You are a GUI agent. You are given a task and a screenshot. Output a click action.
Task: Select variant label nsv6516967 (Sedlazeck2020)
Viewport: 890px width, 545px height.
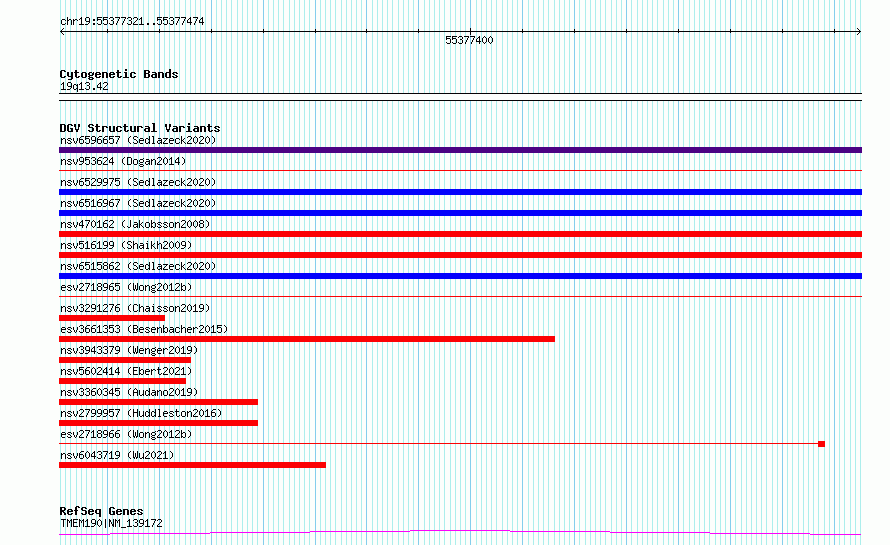138,203
